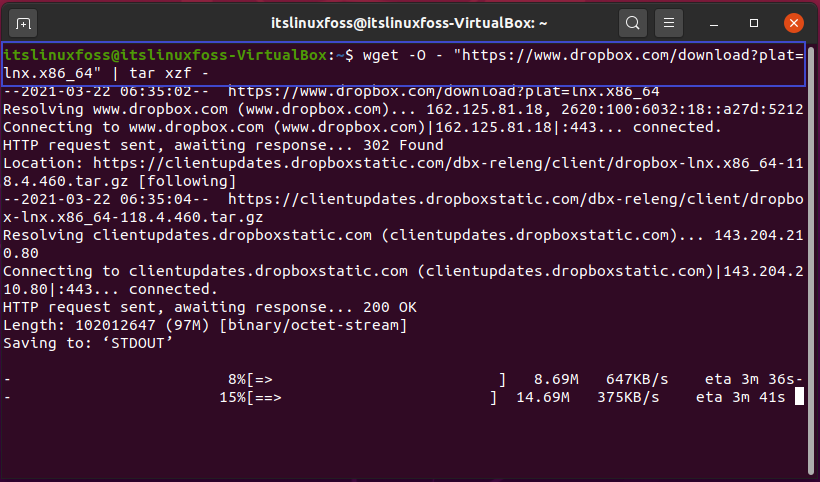The height and width of the screenshot is (482, 820).
Task: Click the '302 Found' response text
Action: coord(403,145)
